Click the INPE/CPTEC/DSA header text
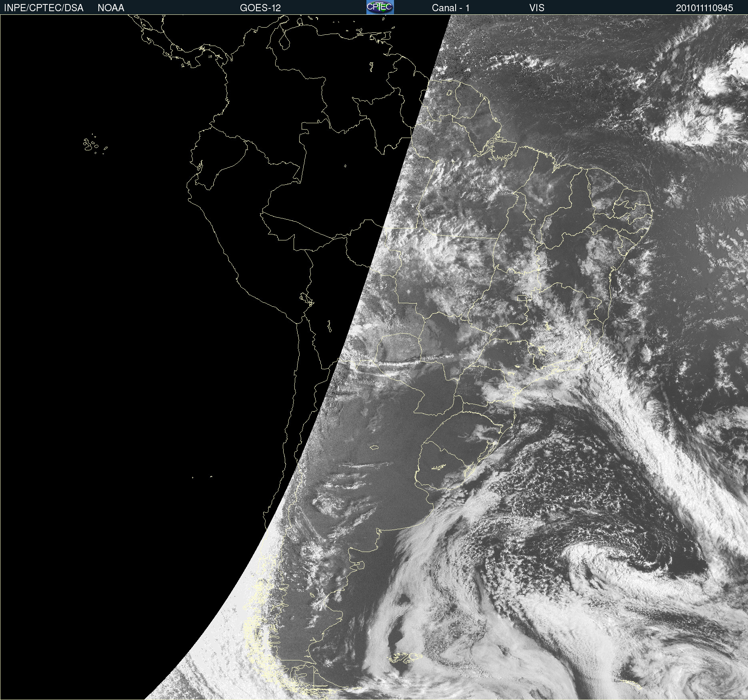 coord(44,8)
